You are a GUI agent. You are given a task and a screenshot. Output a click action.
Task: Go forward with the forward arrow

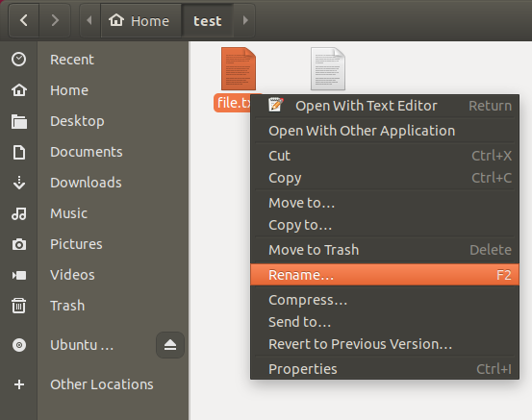pos(55,21)
